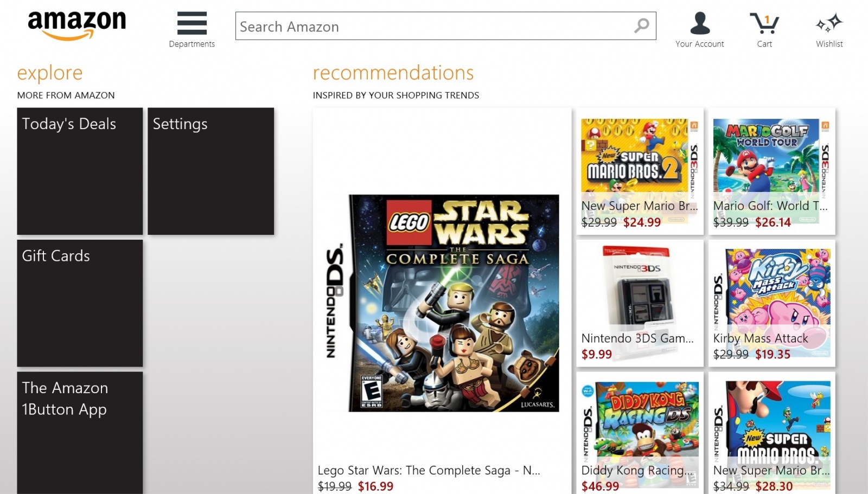Open the shopping Cart icon

pos(764,24)
